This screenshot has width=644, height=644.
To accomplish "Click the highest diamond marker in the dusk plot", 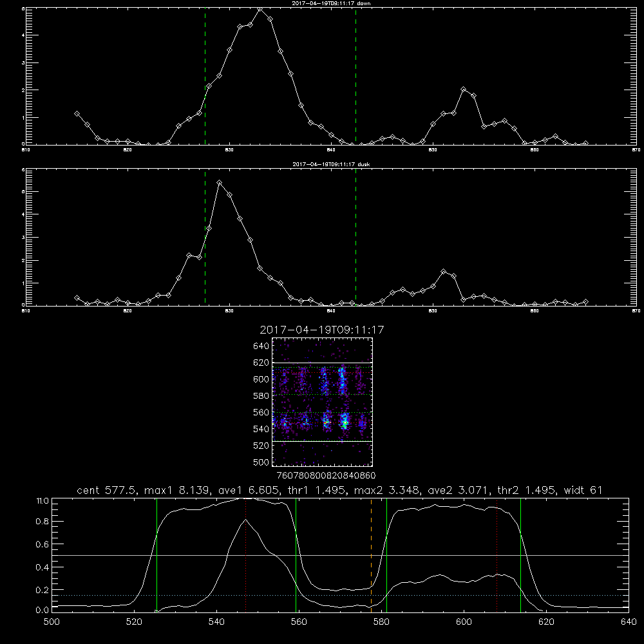I will 220,182.
